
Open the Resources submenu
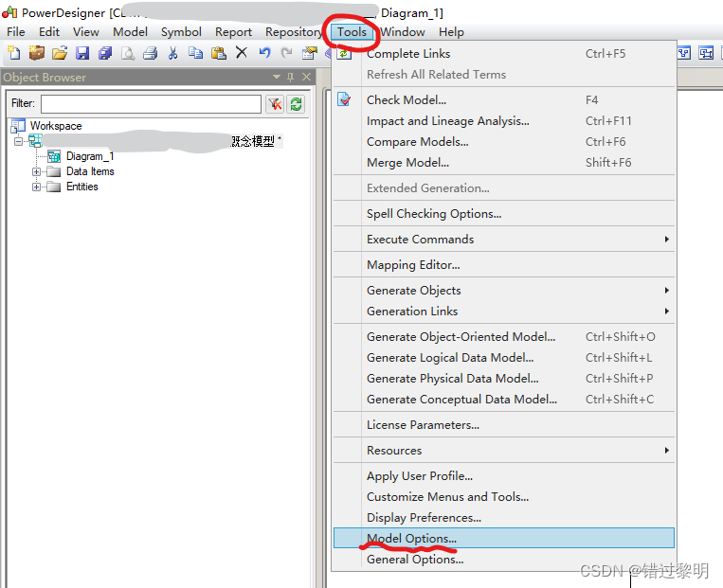click(504, 450)
